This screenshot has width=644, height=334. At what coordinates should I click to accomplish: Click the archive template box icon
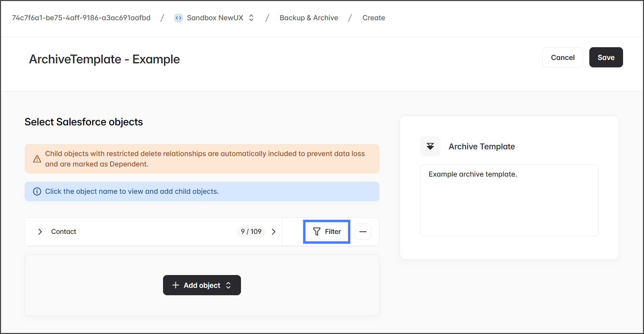tap(430, 146)
